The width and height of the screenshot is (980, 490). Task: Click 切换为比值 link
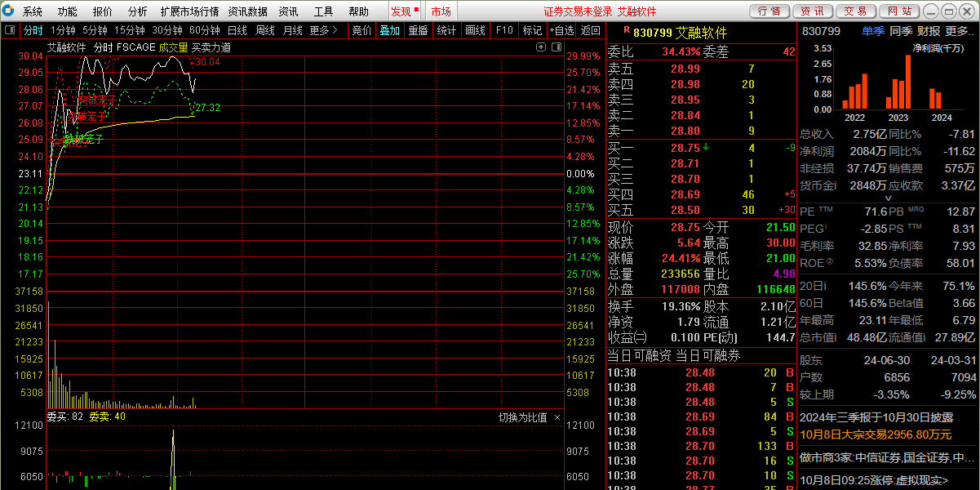tap(522, 417)
